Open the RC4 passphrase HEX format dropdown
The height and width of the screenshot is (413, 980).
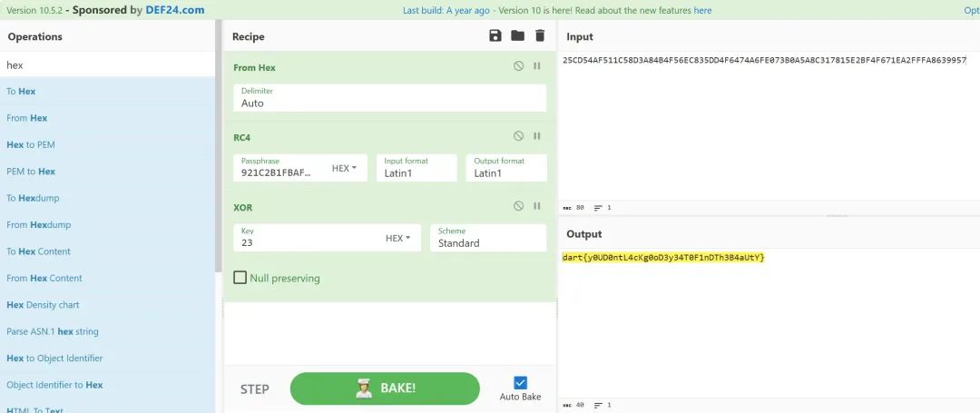click(344, 168)
